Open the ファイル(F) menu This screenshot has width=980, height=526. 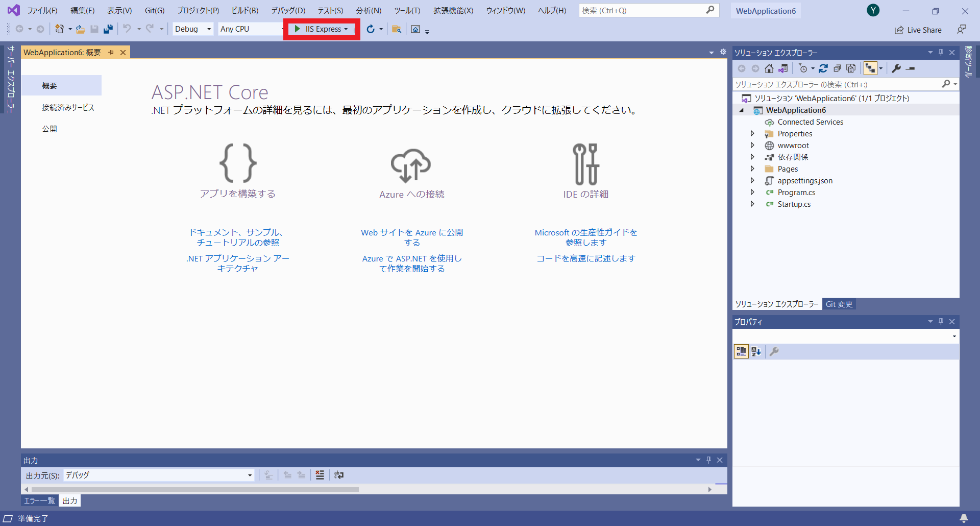click(x=42, y=10)
